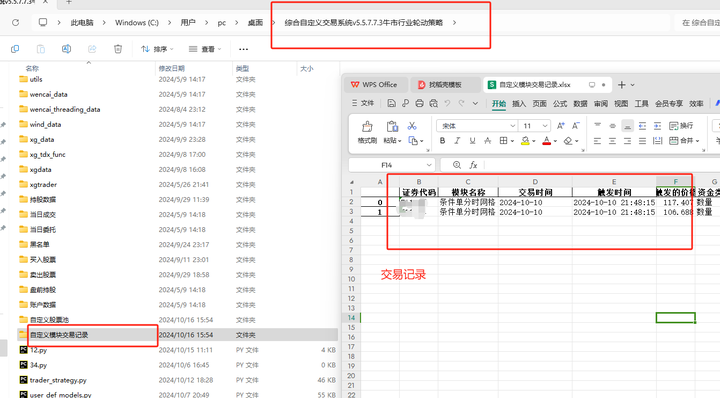720x398 pixels.
Task: Toggle Italic formatting in WPS
Action: click(457, 140)
